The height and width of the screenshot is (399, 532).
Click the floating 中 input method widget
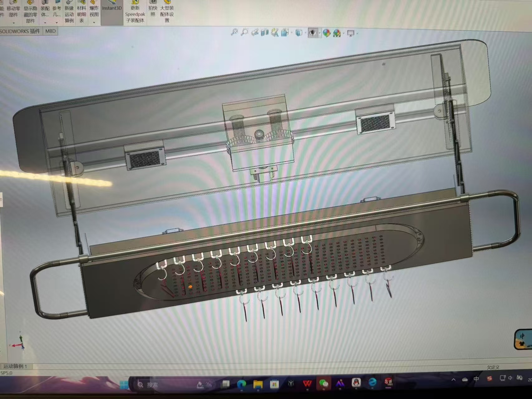coord(523,339)
